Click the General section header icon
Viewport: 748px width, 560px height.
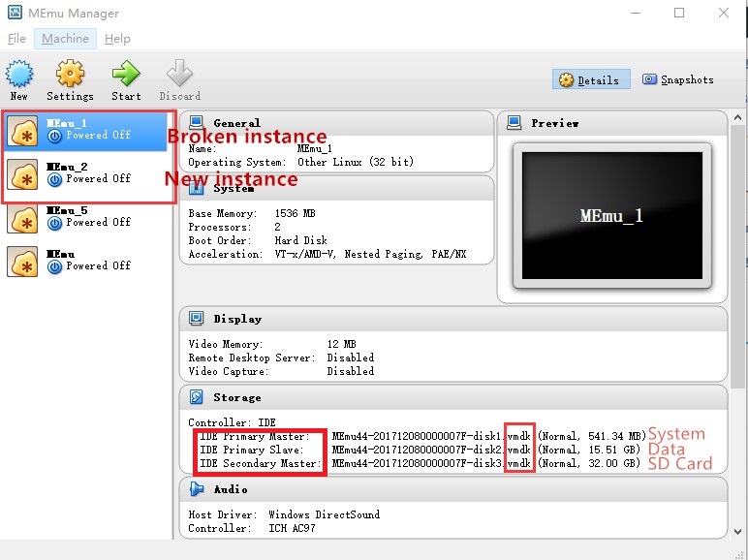click(x=197, y=123)
